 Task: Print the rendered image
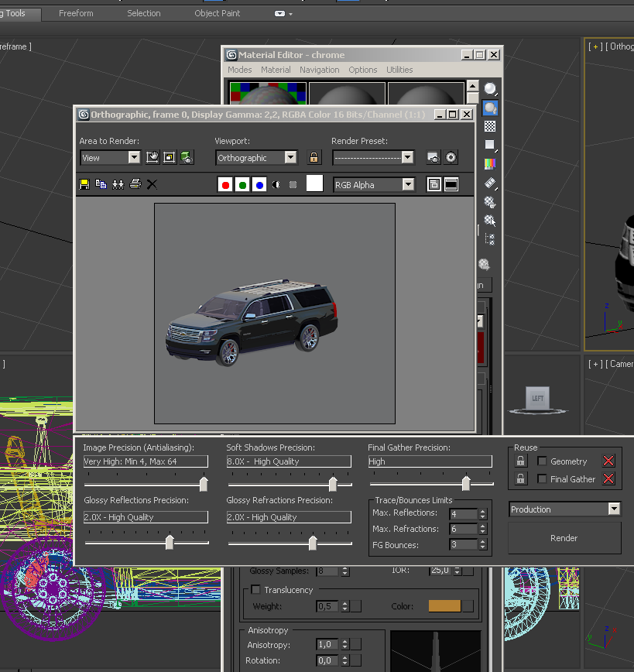(x=135, y=184)
